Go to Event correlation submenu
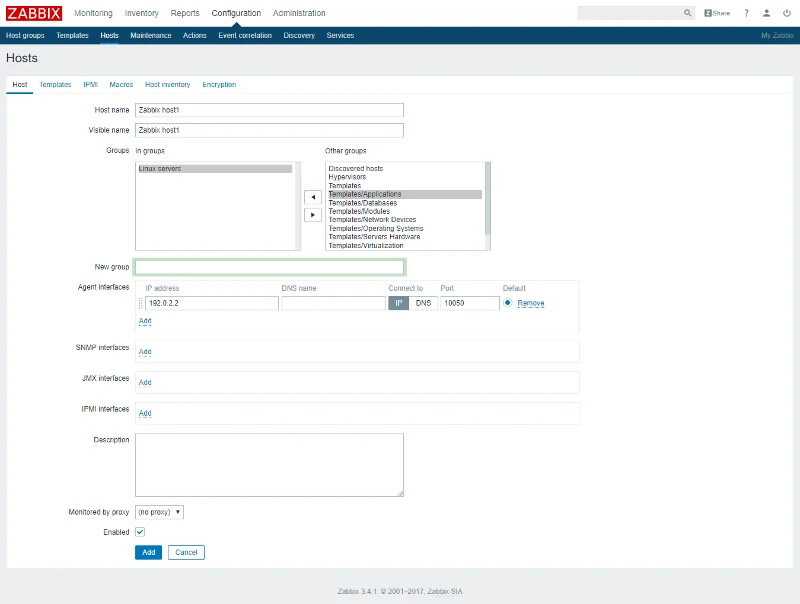 [x=245, y=35]
